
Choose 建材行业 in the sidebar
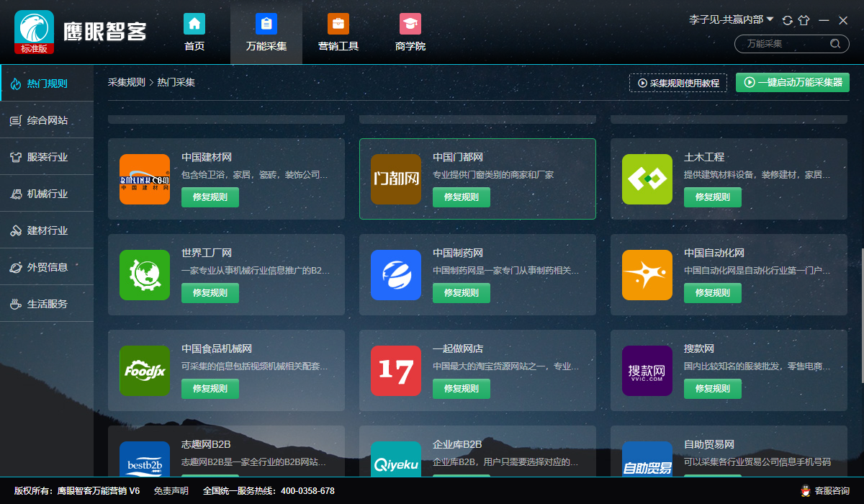[47, 230]
